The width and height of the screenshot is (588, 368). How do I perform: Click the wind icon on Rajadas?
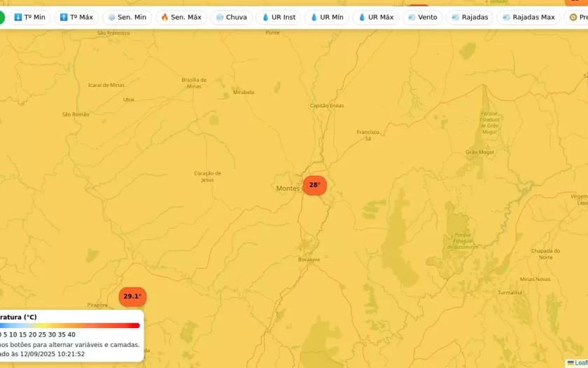(456, 17)
